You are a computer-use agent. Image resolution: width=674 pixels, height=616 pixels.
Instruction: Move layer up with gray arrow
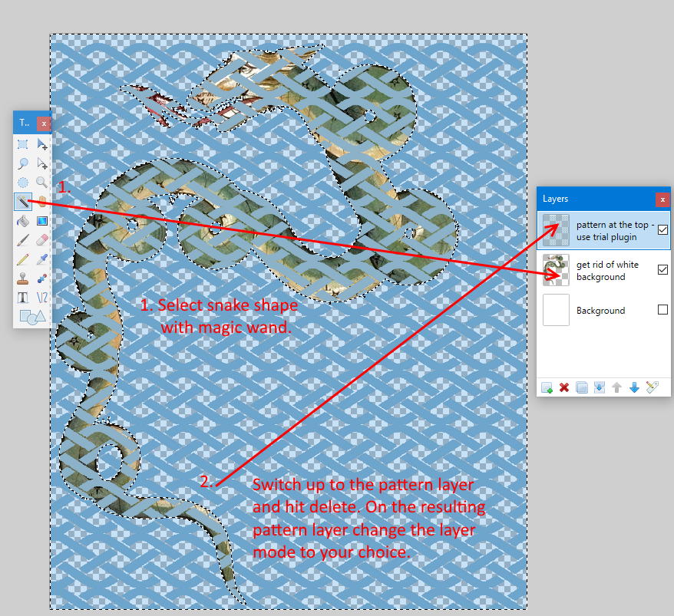pos(617,387)
